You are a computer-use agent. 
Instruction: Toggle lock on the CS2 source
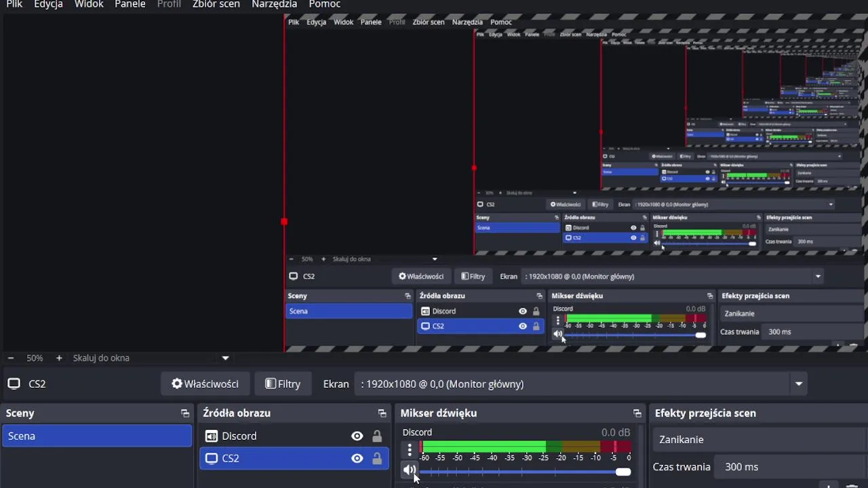click(377, 458)
